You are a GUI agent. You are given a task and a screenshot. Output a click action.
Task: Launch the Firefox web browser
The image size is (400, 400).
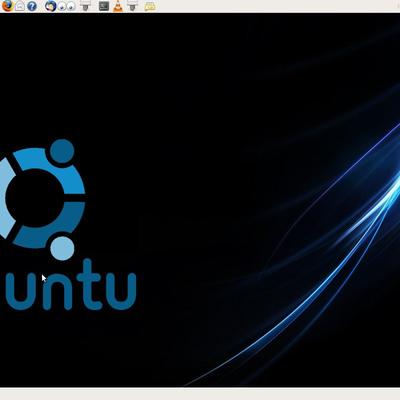[x=7, y=6]
